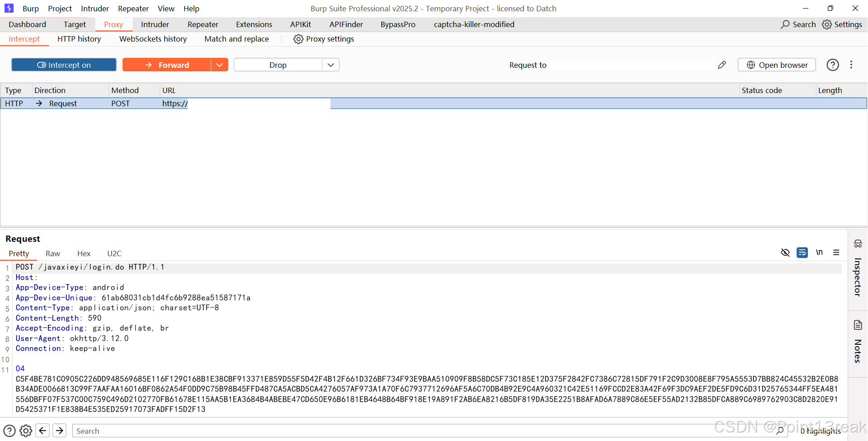This screenshot has height=441, width=868.
Task: Forward the intercepted request
Action: click(166, 65)
